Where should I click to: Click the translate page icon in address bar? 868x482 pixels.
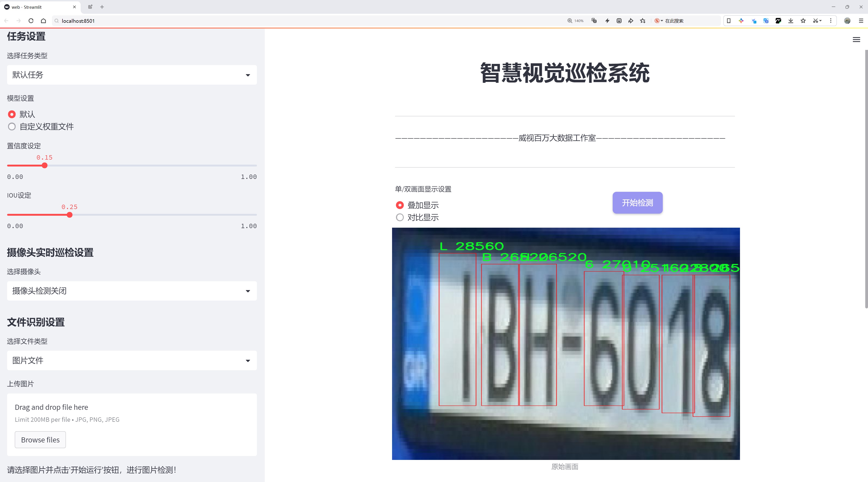click(594, 21)
